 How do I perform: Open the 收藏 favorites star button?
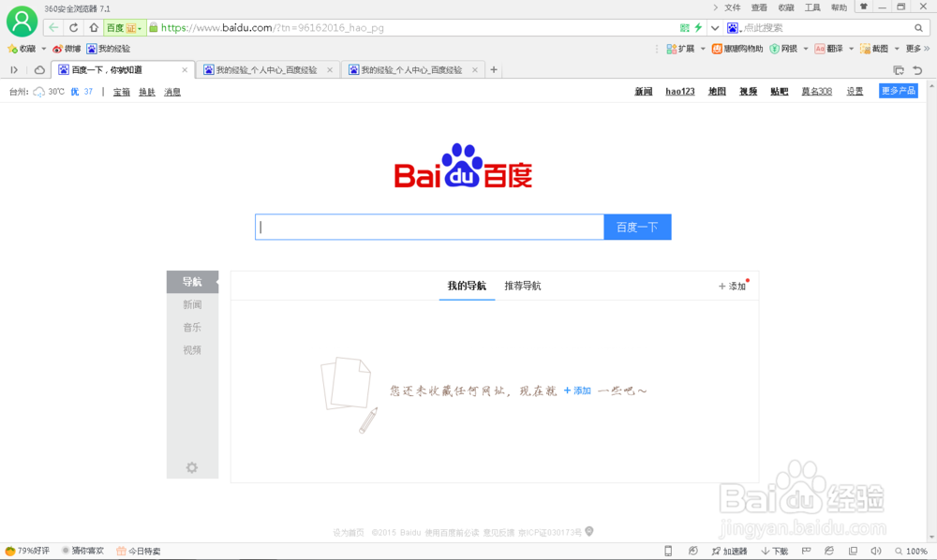point(22,49)
